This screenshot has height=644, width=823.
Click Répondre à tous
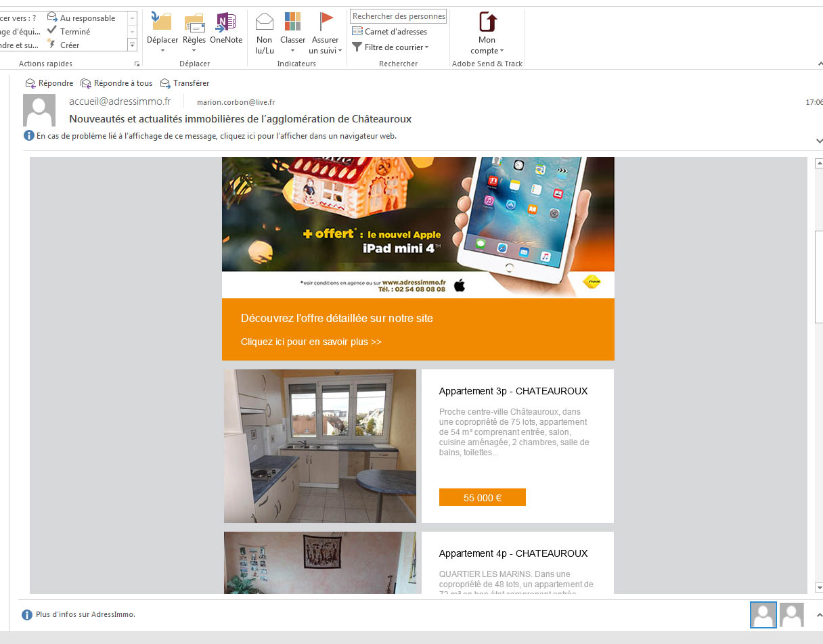116,83
